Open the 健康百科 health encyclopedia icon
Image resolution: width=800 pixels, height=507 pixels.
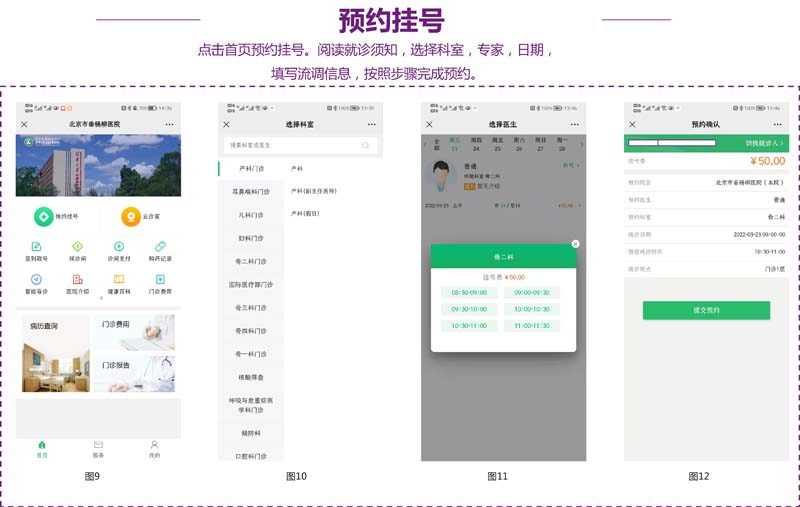(x=119, y=280)
